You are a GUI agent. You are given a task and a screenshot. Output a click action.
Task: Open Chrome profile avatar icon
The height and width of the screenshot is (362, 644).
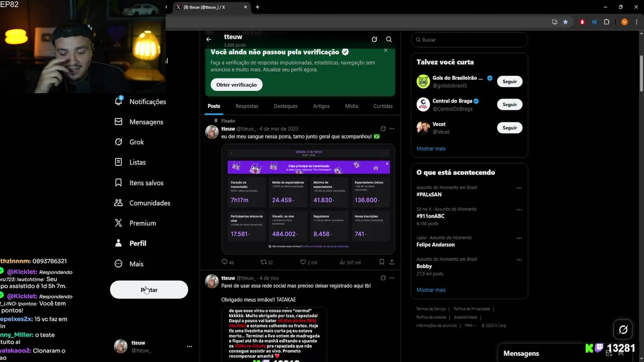tap(624, 22)
